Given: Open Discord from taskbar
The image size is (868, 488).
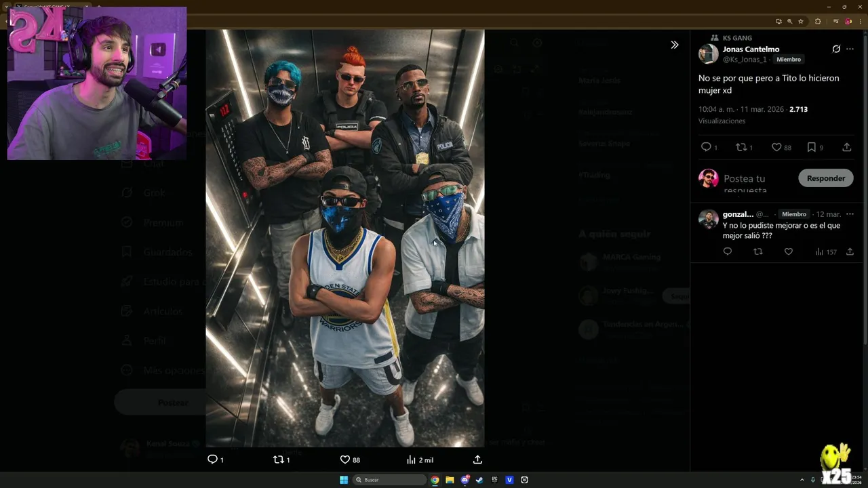Looking at the screenshot, I should click(x=465, y=480).
